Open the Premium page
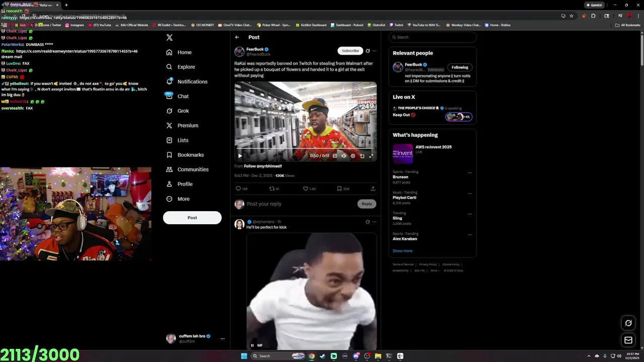Image resolution: width=644 pixels, height=362 pixels. [182, 125]
